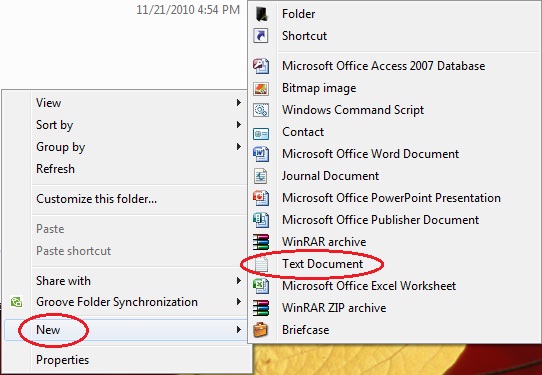
Task: Select the Paste menu entry
Action: coord(50,229)
